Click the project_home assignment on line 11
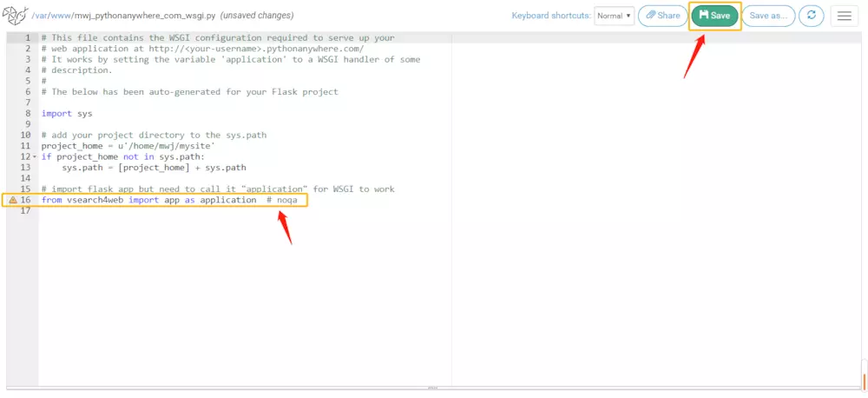 (128, 146)
